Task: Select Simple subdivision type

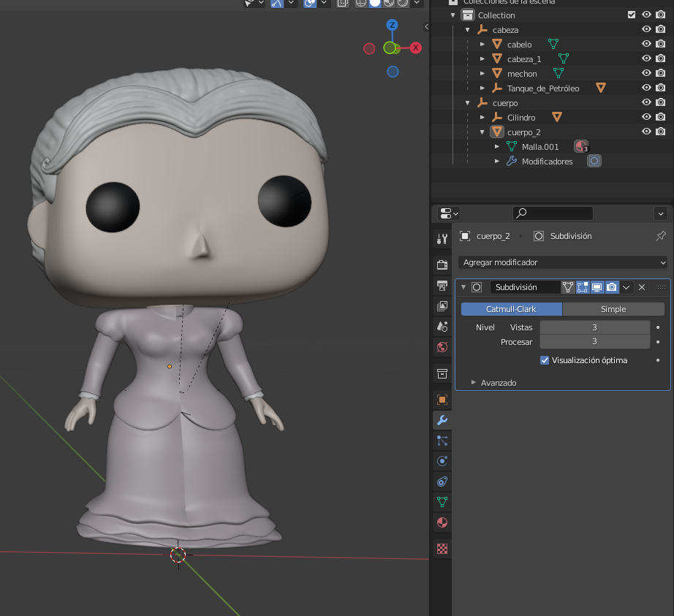Action: pyautogui.click(x=613, y=309)
